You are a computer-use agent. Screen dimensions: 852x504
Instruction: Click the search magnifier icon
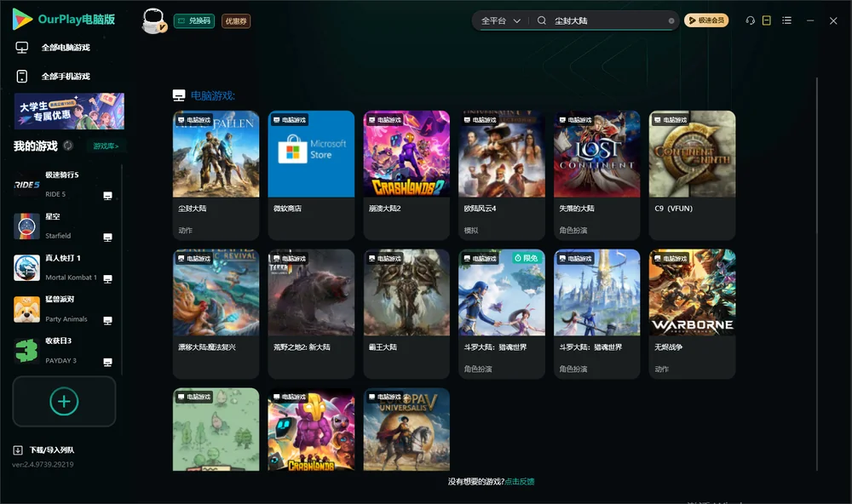[x=542, y=20]
